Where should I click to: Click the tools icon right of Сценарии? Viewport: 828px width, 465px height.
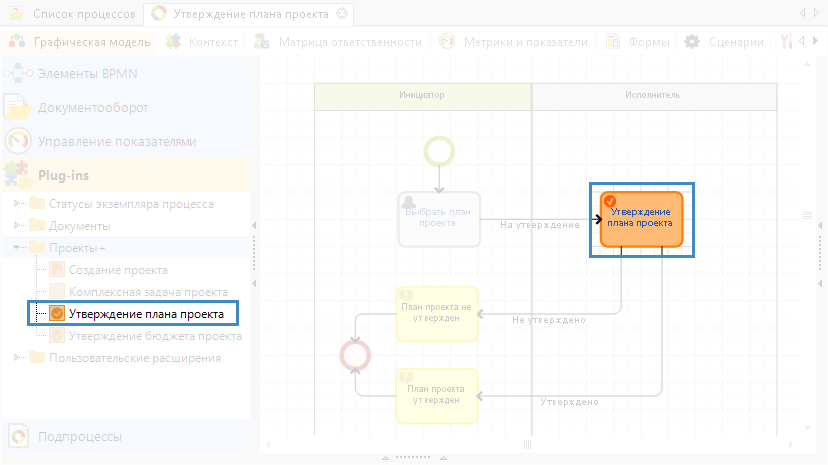[787, 42]
